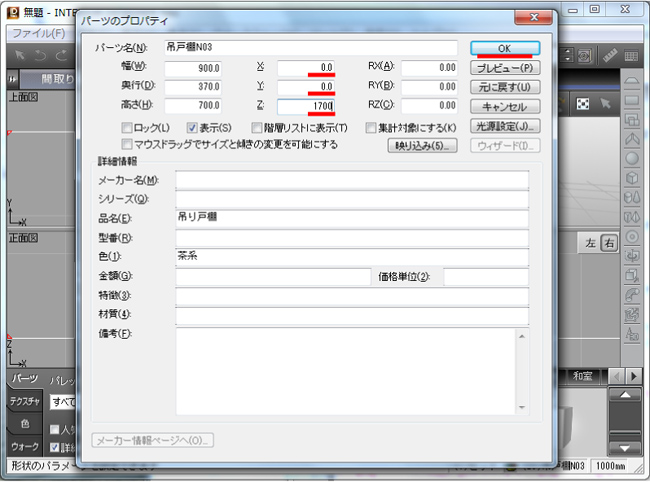Select the sphere shape icon in right toolbar
This screenshot has height=482, width=650.
click(x=632, y=158)
